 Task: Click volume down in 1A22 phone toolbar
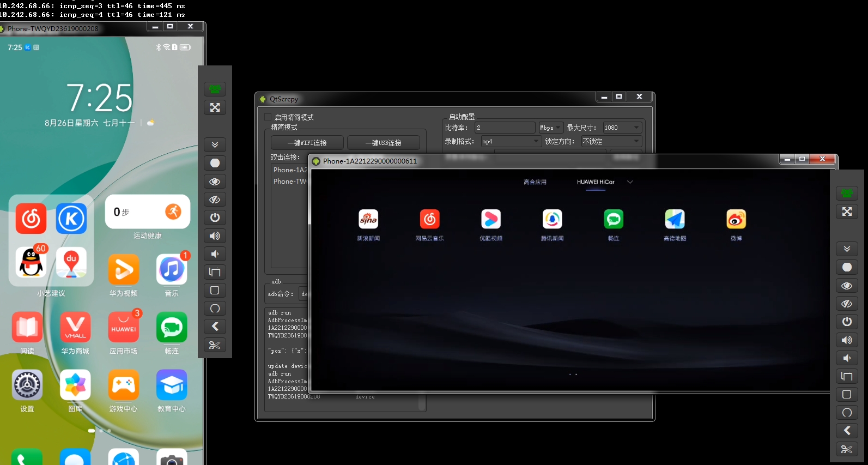847,358
